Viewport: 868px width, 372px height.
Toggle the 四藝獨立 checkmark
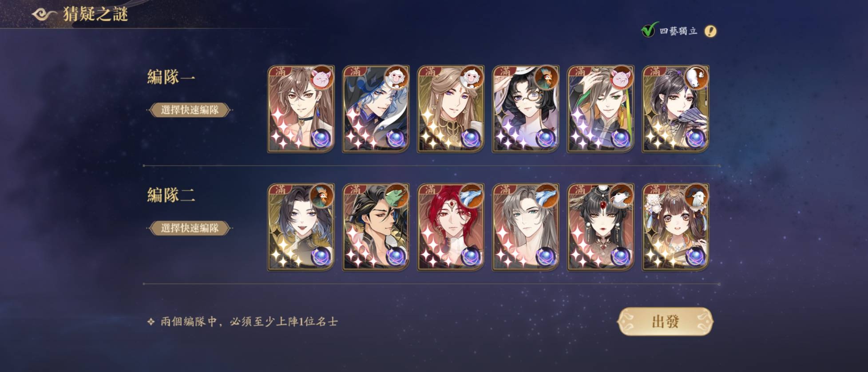(649, 30)
